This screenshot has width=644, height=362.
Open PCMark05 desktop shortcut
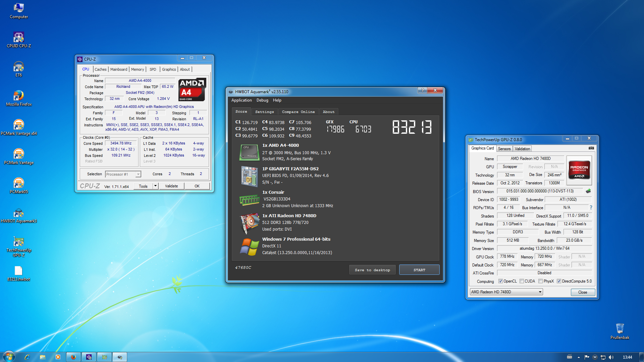[19, 186]
